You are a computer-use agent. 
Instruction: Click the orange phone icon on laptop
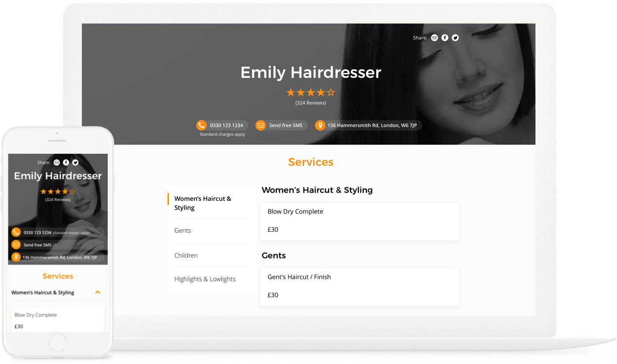[x=201, y=126]
